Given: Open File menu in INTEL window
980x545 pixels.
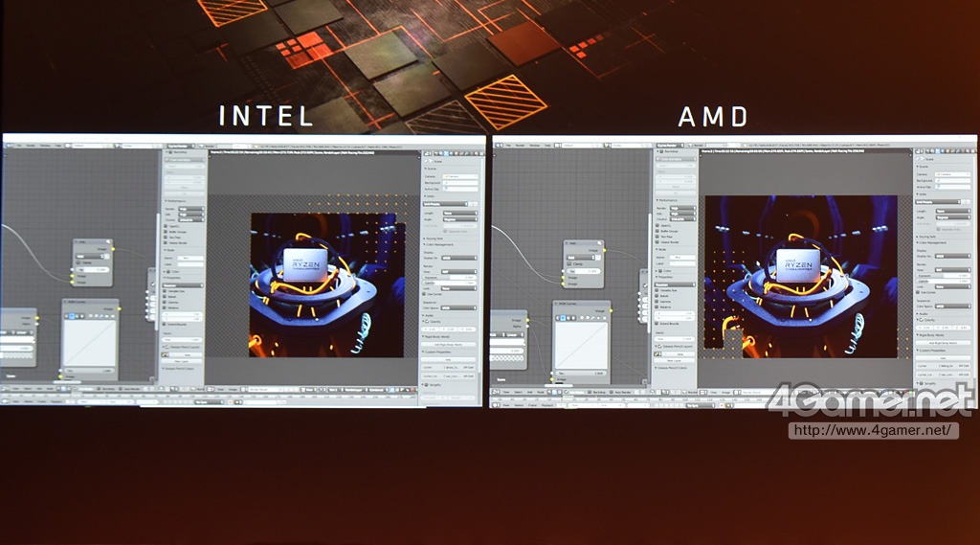Looking at the screenshot, I should [19, 146].
